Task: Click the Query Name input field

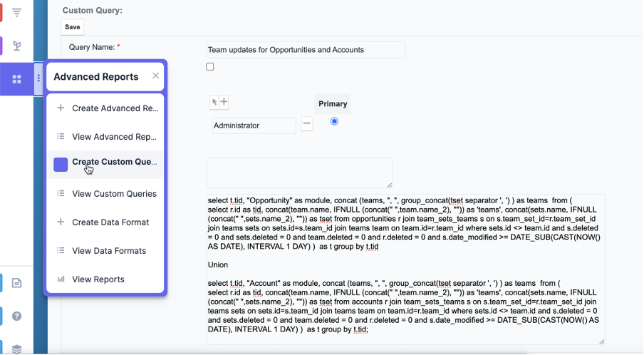Action: tap(306, 50)
